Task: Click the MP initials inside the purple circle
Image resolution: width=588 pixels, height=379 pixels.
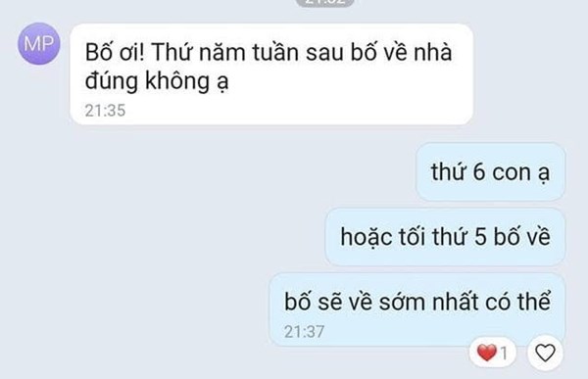Action: pyautogui.click(x=39, y=43)
